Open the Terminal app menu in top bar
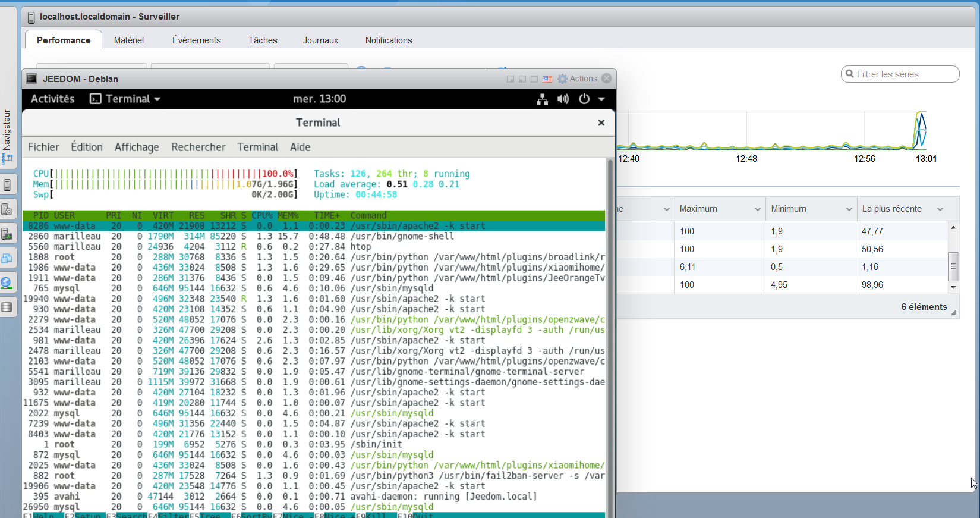This screenshot has width=980, height=518. pos(125,99)
